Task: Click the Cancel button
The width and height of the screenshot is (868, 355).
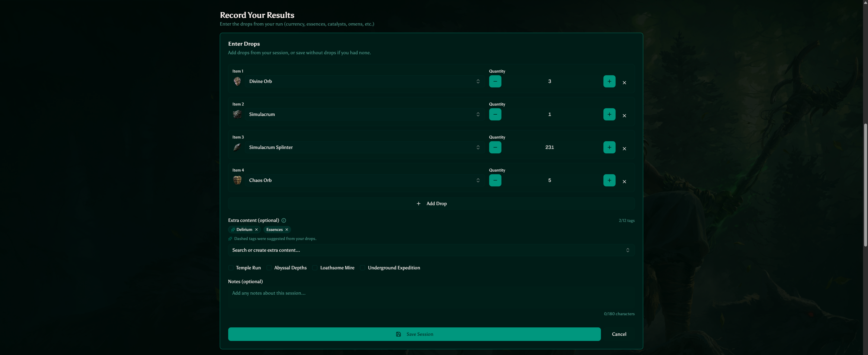Action: [x=619, y=334]
